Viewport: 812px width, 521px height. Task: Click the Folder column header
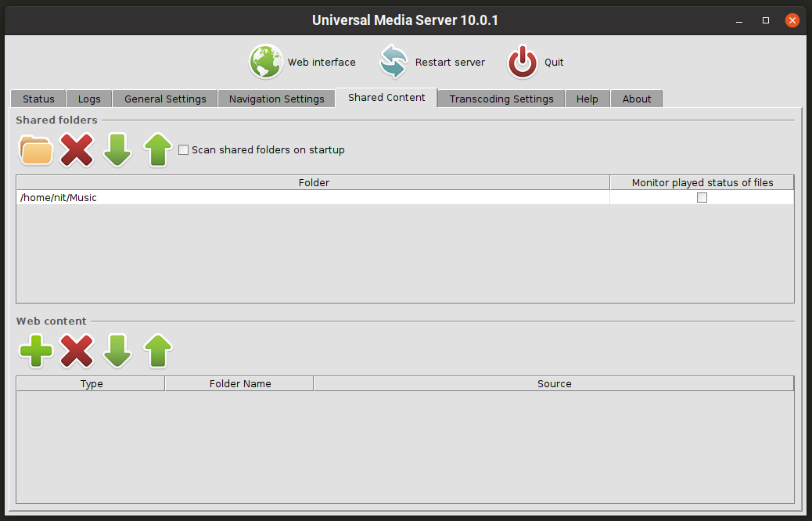tap(313, 182)
